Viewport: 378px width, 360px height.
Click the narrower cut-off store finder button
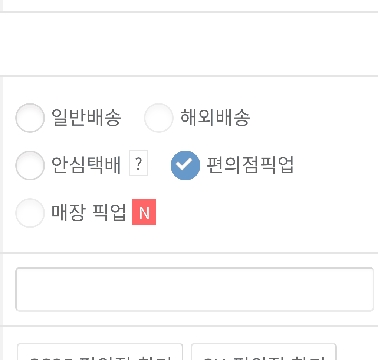click(x=264, y=352)
